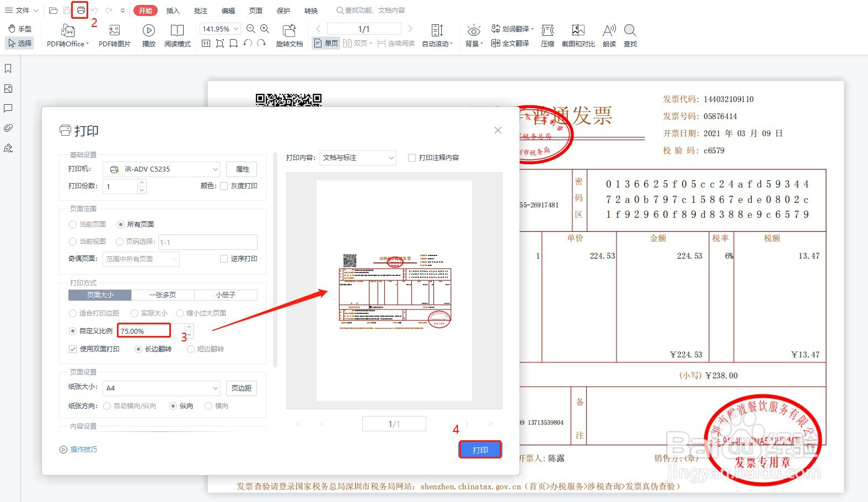Open the PDF to Office converter
Image resolution: width=868 pixels, height=502 pixels.
point(67,35)
